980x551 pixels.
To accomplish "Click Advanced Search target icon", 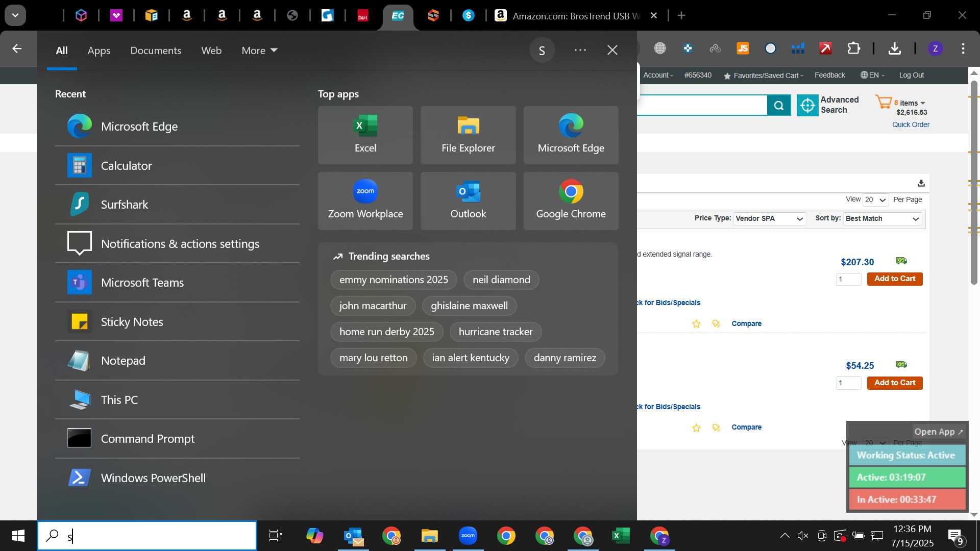I will click(807, 106).
